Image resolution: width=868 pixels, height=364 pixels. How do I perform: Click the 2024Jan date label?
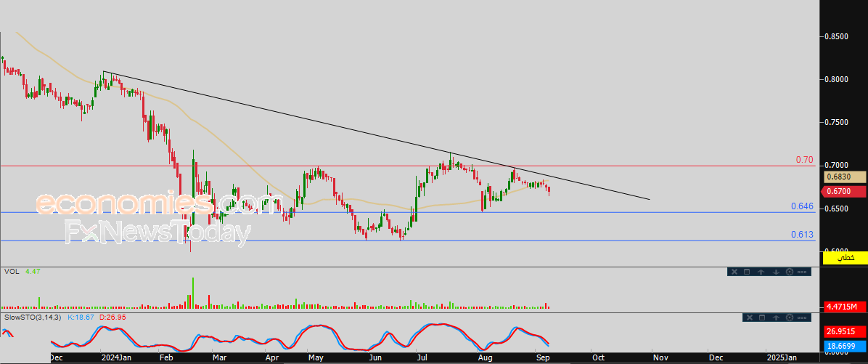pyautogui.click(x=118, y=358)
